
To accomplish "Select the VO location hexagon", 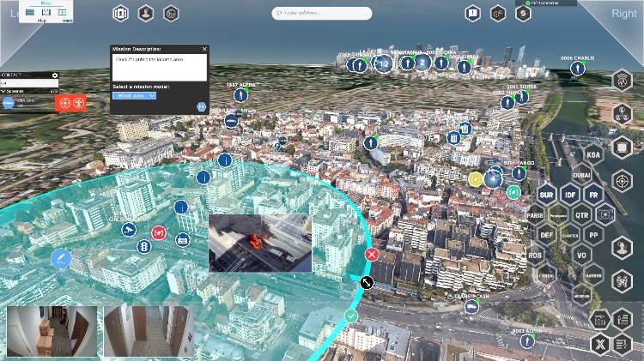I will [x=581, y=256].
